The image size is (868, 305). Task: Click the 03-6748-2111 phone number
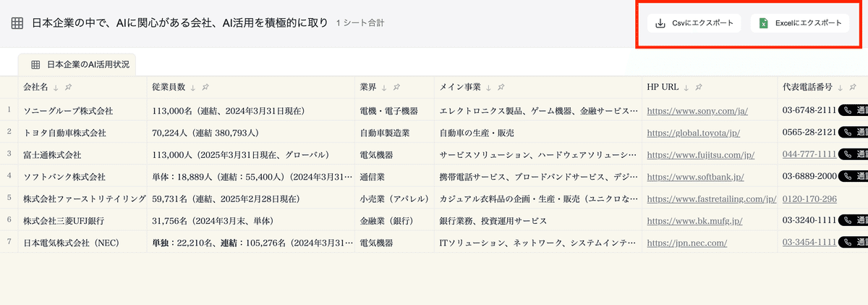[x=809, y=112]
